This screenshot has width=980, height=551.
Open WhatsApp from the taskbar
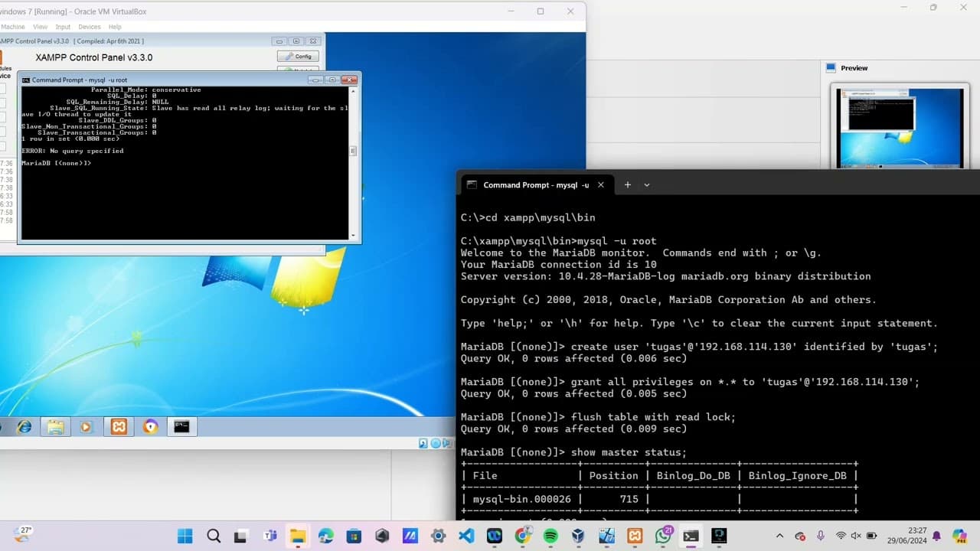[663, 536]
